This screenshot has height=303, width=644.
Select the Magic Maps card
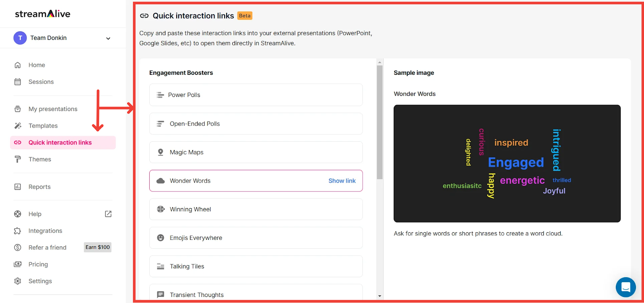pos(256,152)
